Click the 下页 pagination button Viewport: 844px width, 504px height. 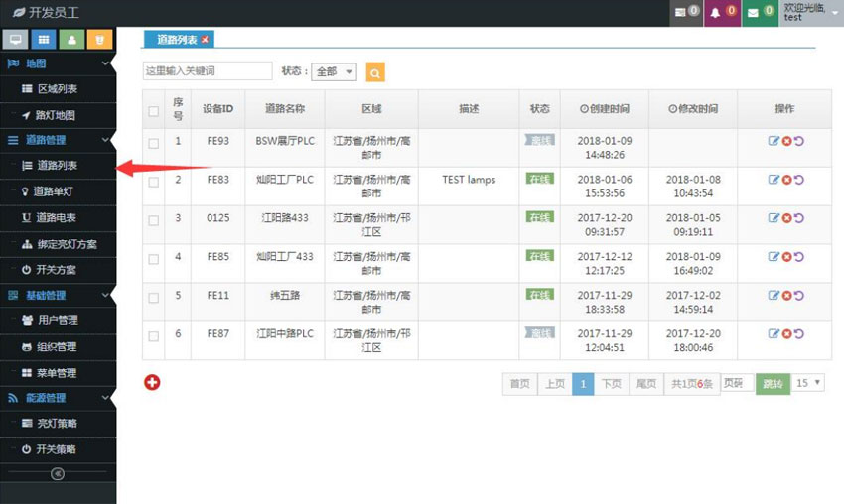click(610, 383)
